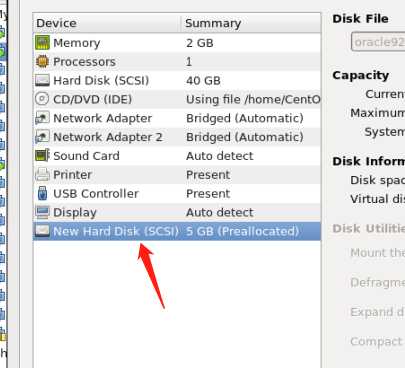This screenshot has height=368, width=405.
Task: Click the Sound Card Auto detect summary
Action: (x=220, y=156)
